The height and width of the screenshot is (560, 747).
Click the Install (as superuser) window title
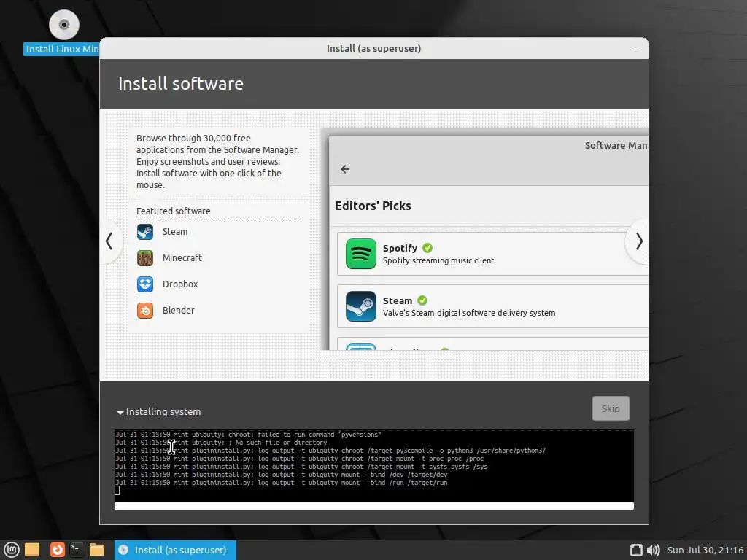tap(373, 49)
